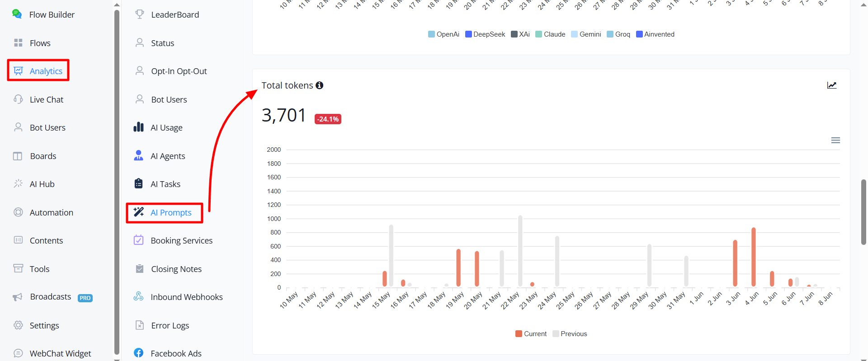
Task: Click the Facebook Ads logo icon
Action: click(139, 353)
